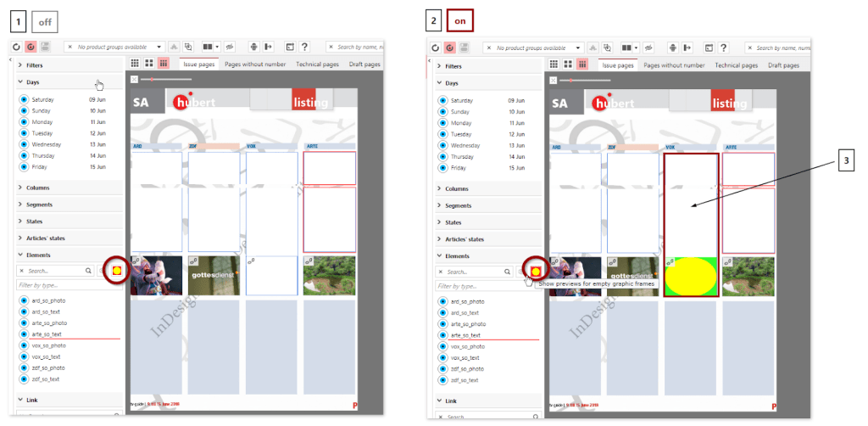Open Pages without number tab, left screenshot
868x426 pixels.
click(255, 64)
